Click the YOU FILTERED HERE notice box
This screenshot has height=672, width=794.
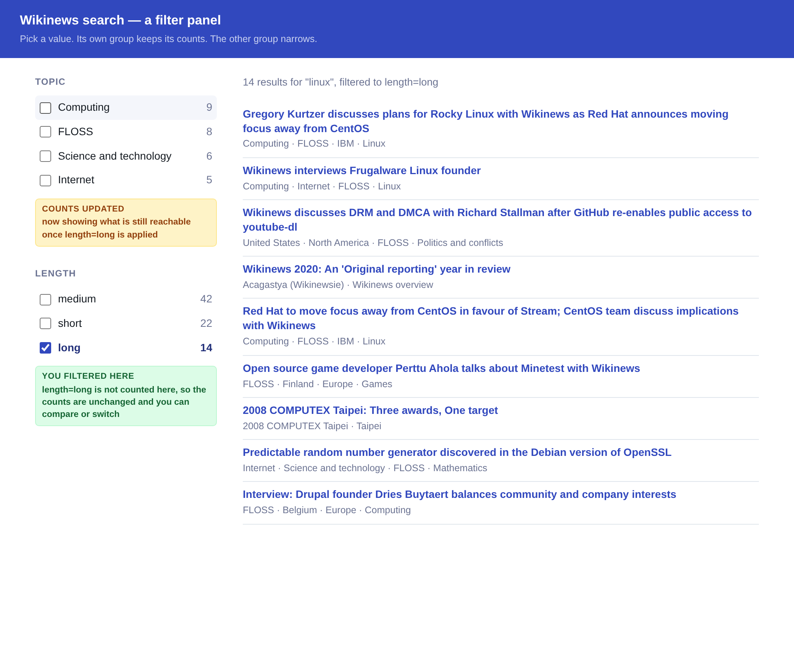126,396
